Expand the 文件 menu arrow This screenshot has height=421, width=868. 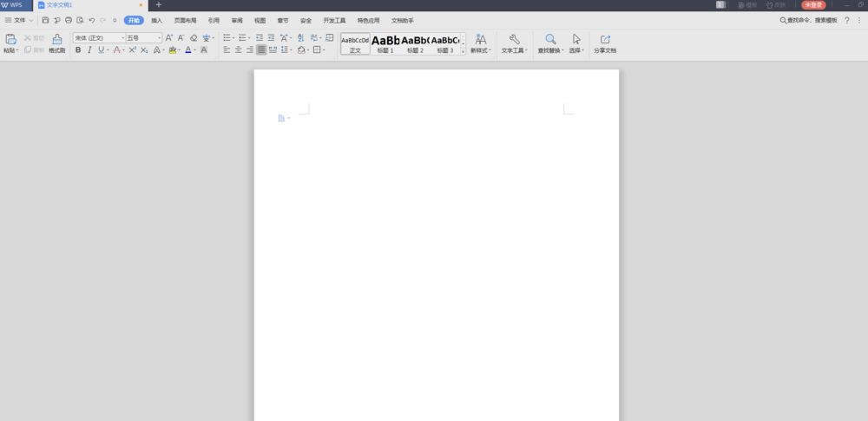[x=31, y=21]
